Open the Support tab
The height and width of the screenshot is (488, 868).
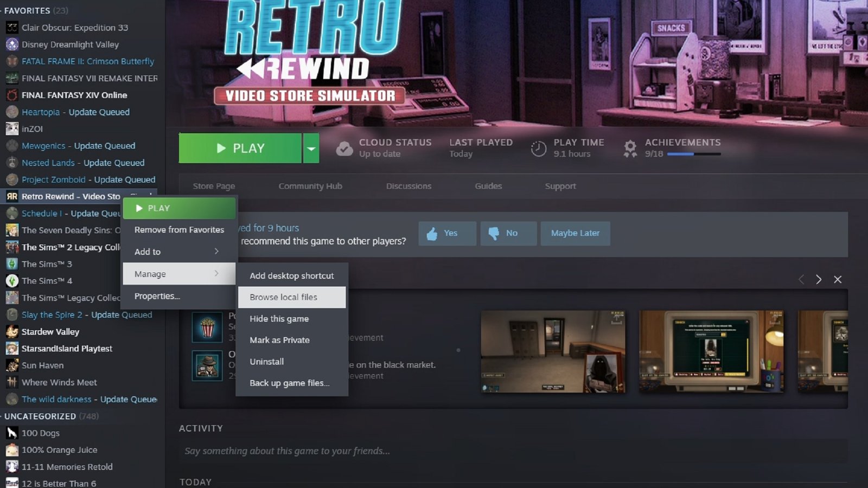[560, 186]
